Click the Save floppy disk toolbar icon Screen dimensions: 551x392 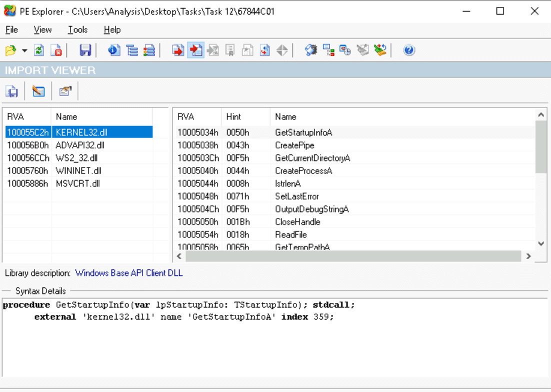(x=85, y=50)
